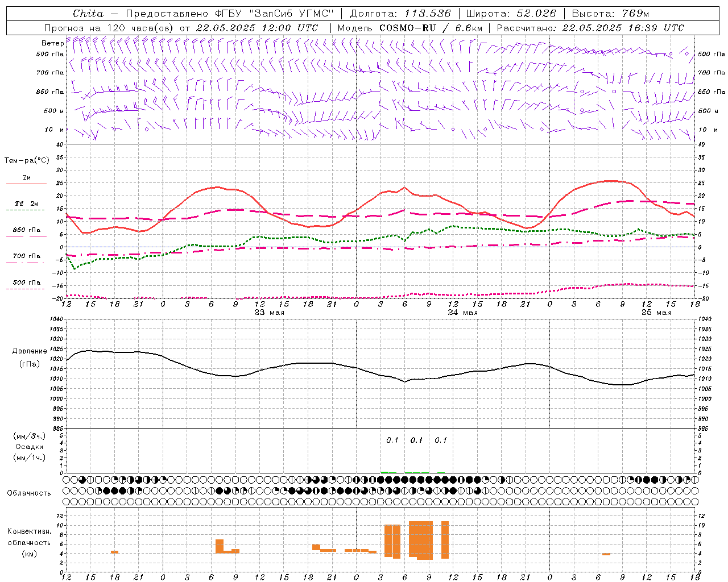Screen dimensions: 728x582
Task: Click the "24 мая" date label
Action: coord(463,312)
